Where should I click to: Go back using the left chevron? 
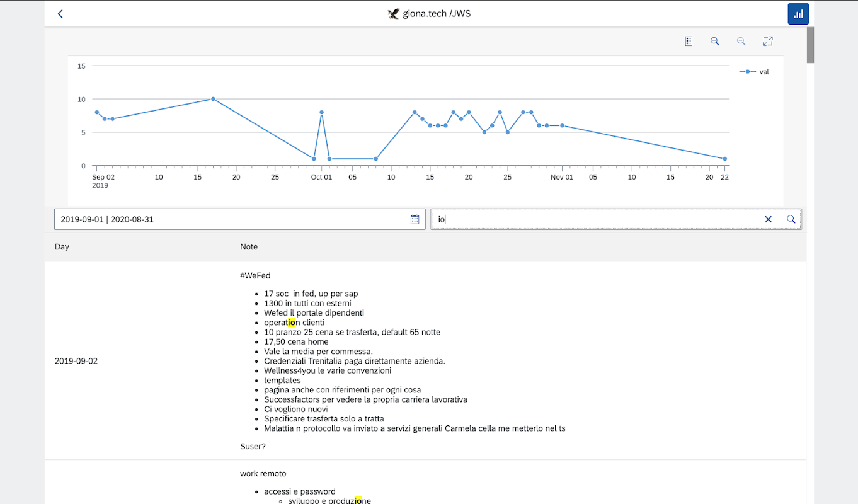(60, 14)
